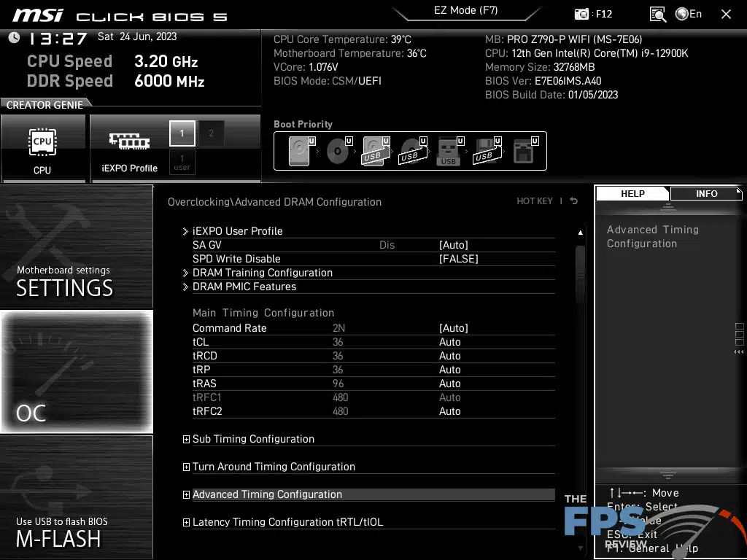Take a screenshot with the F12 camera icon
Image resolution: width=747 pixels, height=560 pixels.
tap(581, 14)
